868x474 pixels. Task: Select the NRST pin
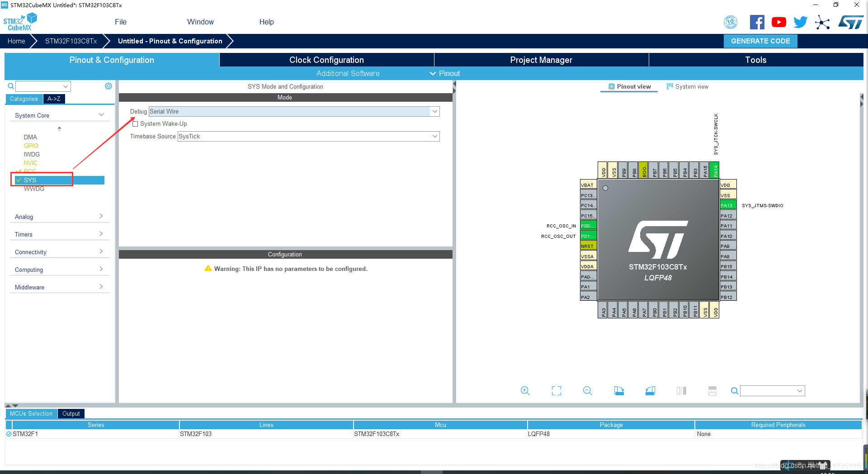tap(588, 246)
